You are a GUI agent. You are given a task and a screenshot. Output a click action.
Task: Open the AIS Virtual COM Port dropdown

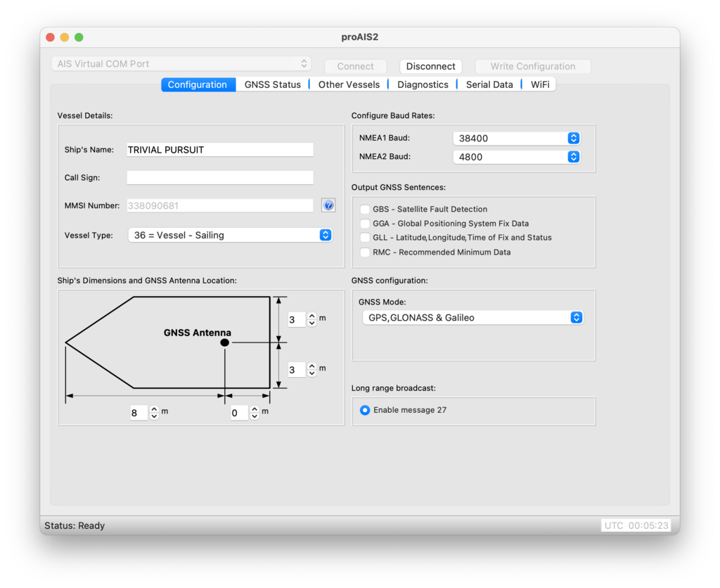(181, 64)
